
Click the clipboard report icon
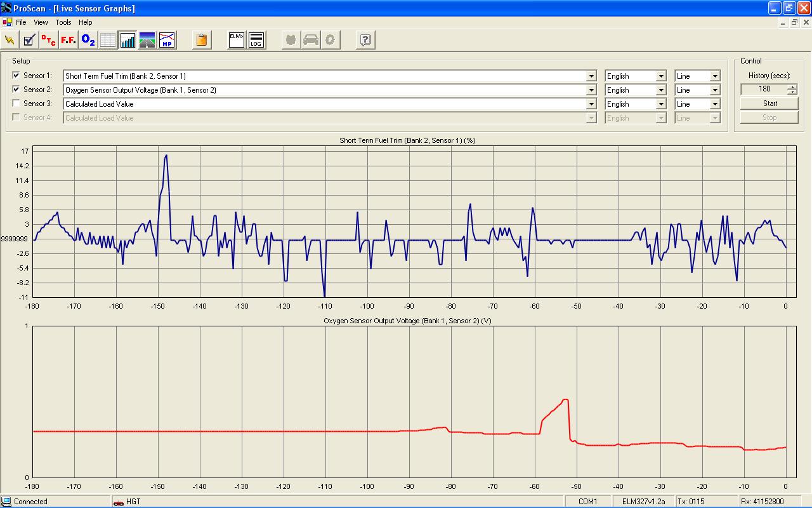201,40
